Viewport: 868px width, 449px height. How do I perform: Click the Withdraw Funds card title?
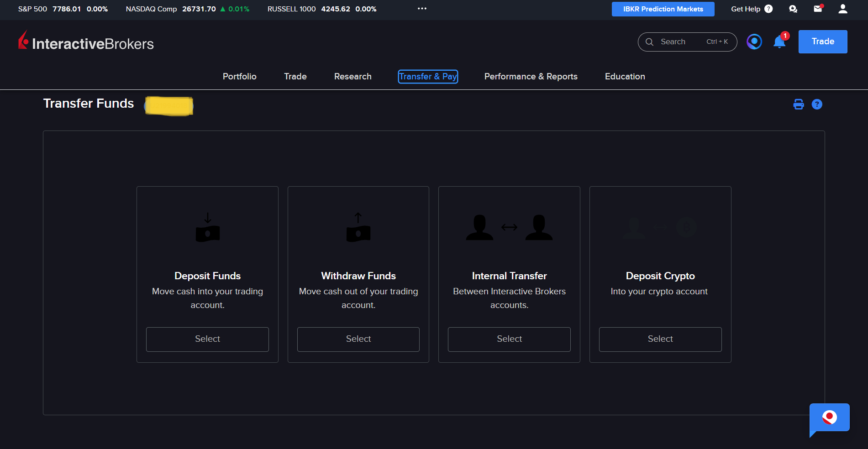pyautogui.click(x=358, y=276)
